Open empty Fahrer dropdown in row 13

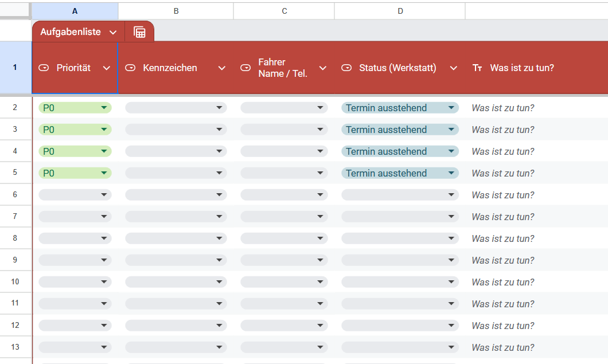pos(284,347)
